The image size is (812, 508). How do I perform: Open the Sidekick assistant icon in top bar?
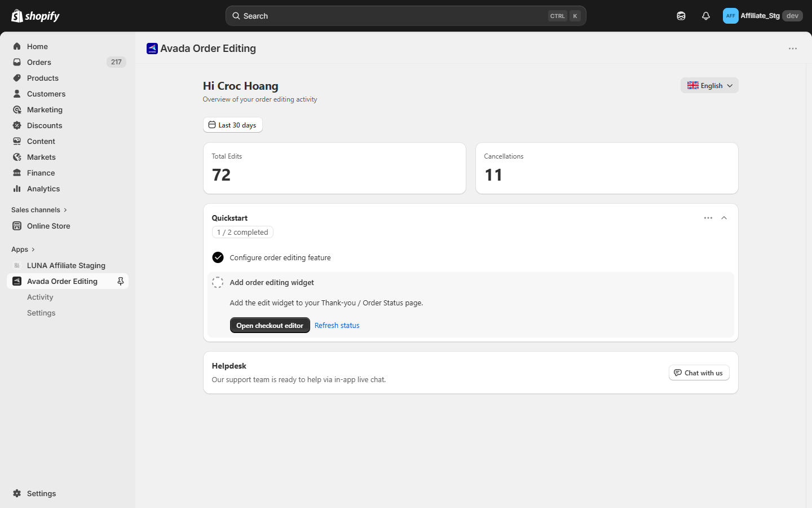pos(681,16)
